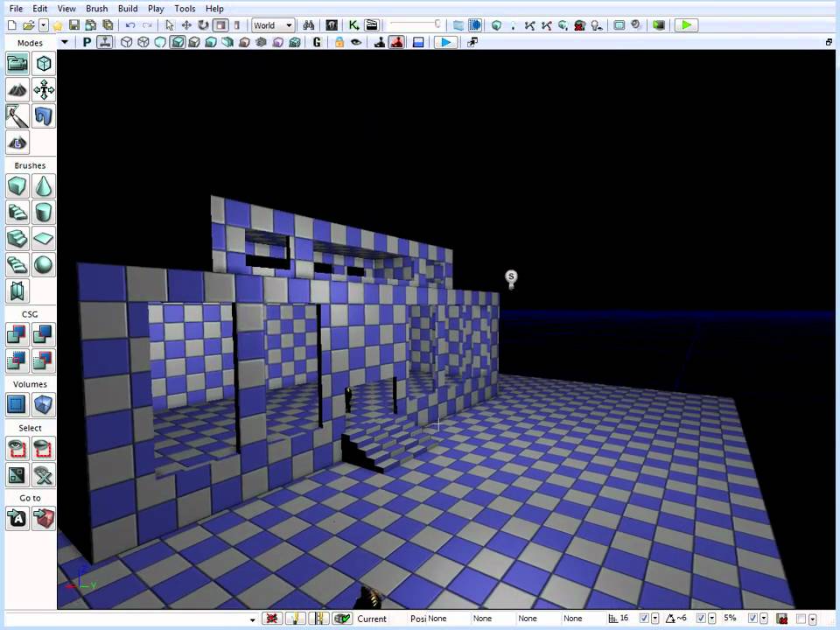840x630 pixels.
Task: Select the Rotate widget tool
Action: 203,25
